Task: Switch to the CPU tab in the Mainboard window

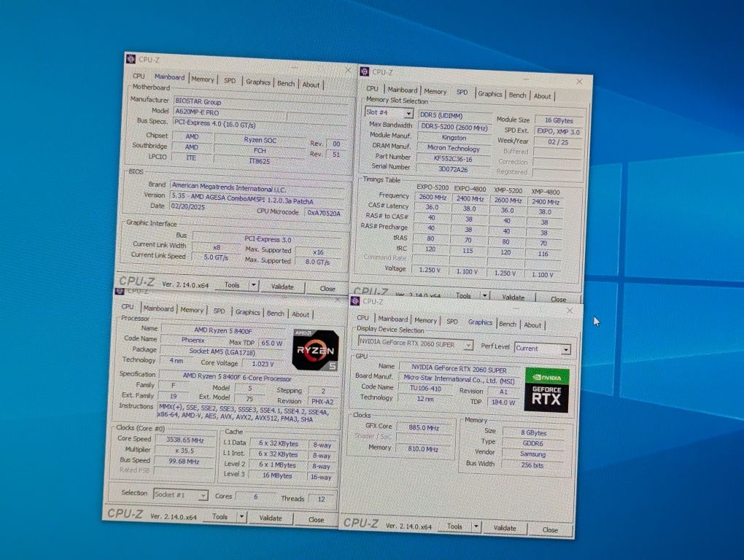Action: coord(139,76)
